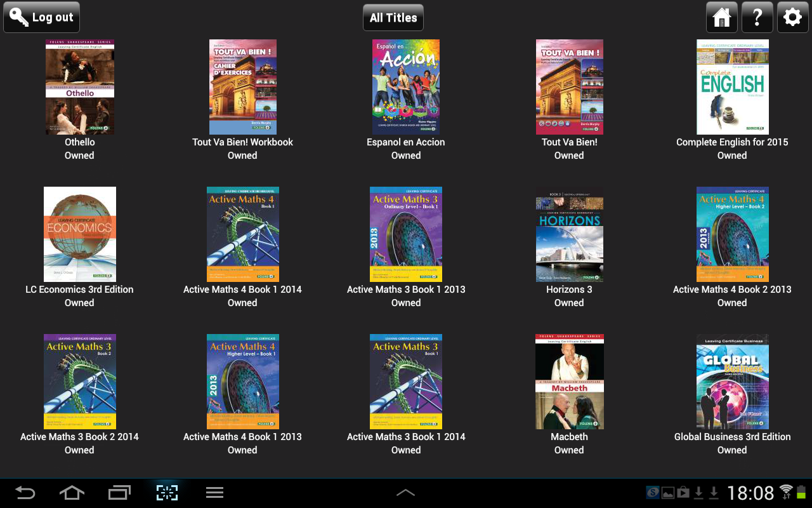
Task: Select the "Active Maths 3 Book 2 2014" title text
Action: (80, 437)
